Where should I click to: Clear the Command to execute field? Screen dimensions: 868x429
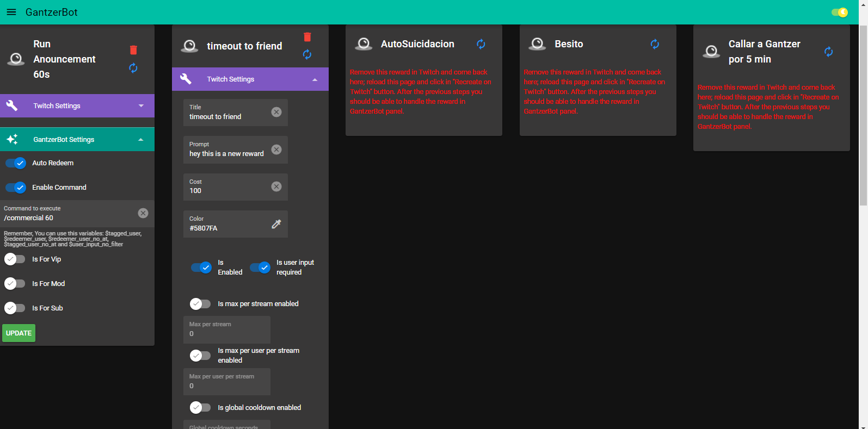143,213
